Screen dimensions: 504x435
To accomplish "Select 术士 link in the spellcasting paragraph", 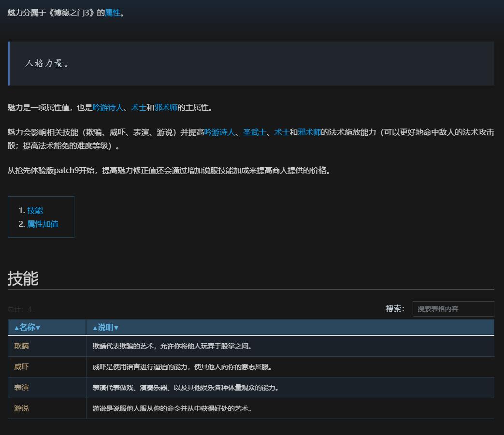I will coord(282,132).
